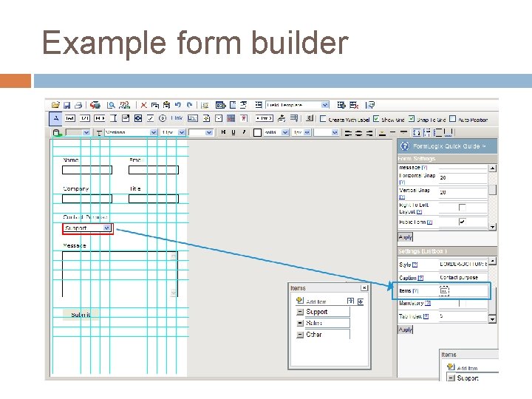Align text to the right

(369, 133)
